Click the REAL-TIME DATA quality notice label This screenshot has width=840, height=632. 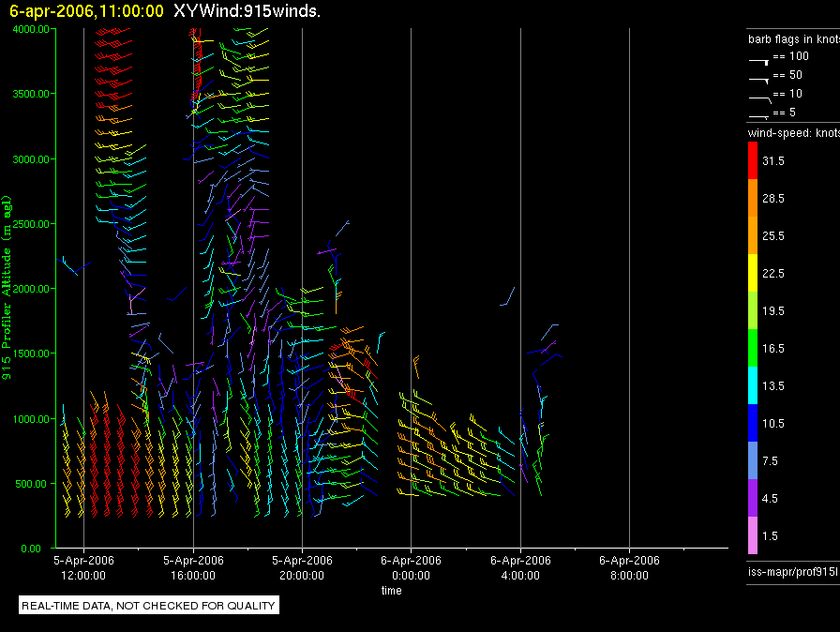tap(149, 606)
